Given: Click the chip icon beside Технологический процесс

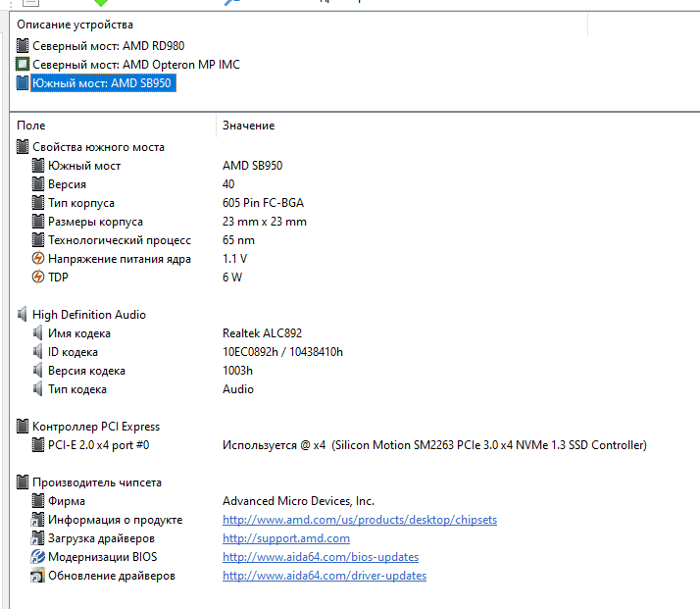Looking at the screenshot, I should (38, 240).
